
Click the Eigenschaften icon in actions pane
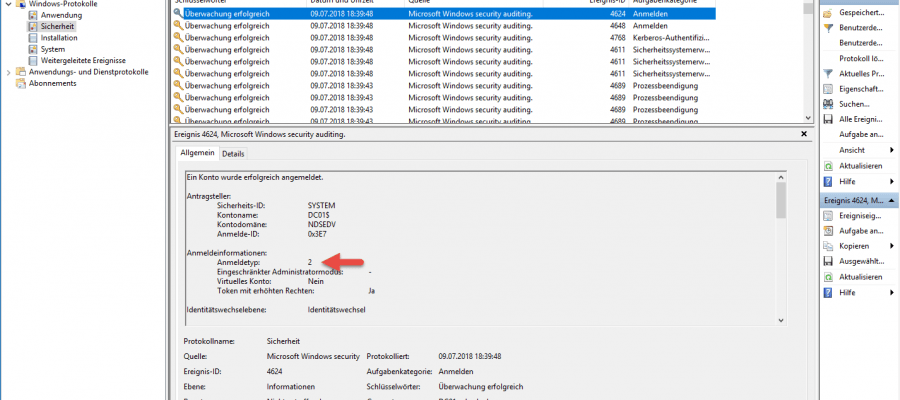[827, 89]
